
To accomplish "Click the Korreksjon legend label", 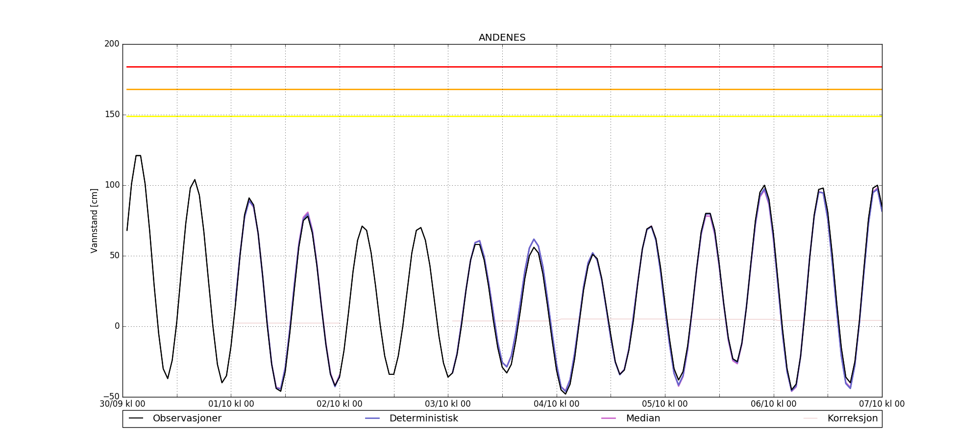I will [x=852, y=418].
